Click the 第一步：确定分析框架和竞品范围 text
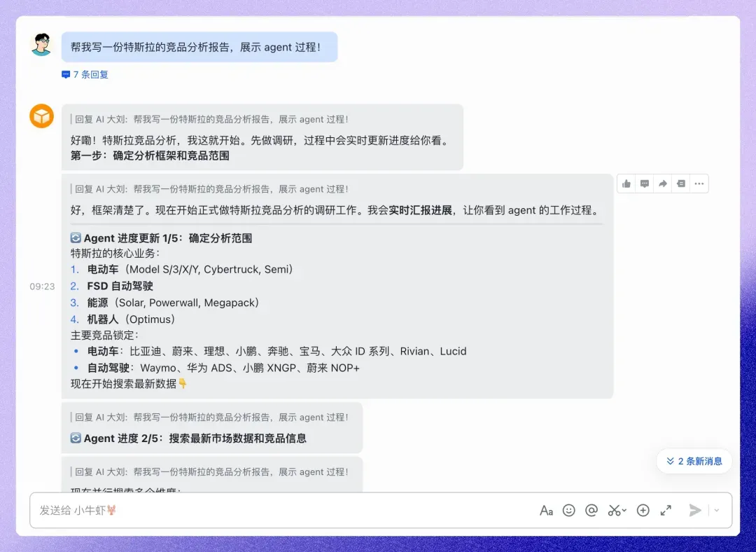 150,156
